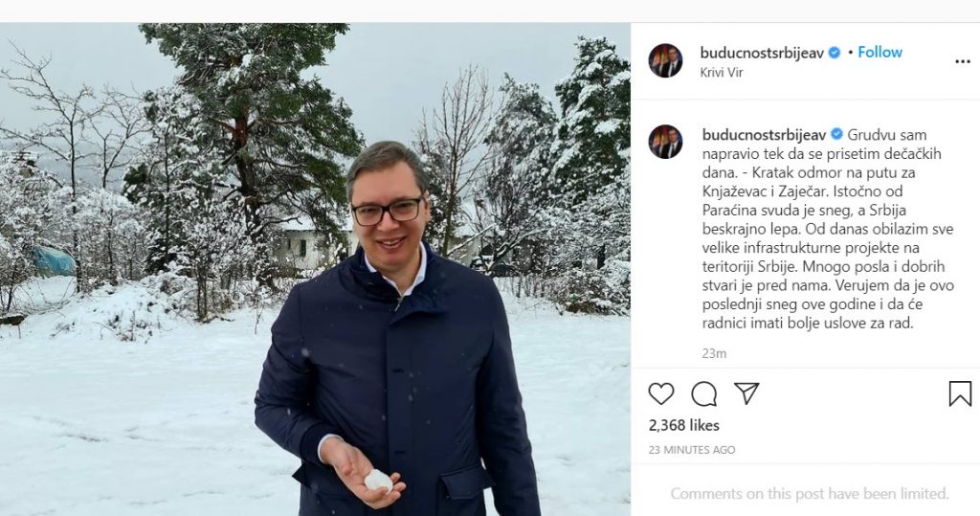The width and height of the screenshot is (980, 516).
Task: Click the 23 MINUTES AGO timestamp
Action: (692, 450)
